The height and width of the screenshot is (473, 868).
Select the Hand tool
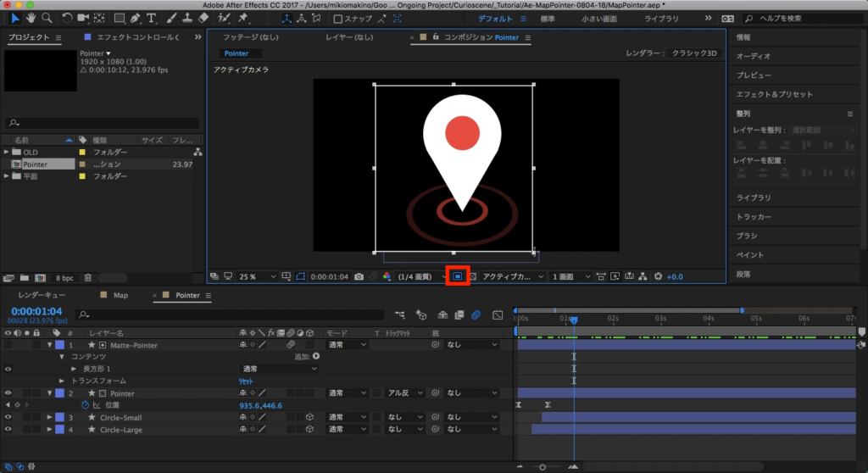31,18
